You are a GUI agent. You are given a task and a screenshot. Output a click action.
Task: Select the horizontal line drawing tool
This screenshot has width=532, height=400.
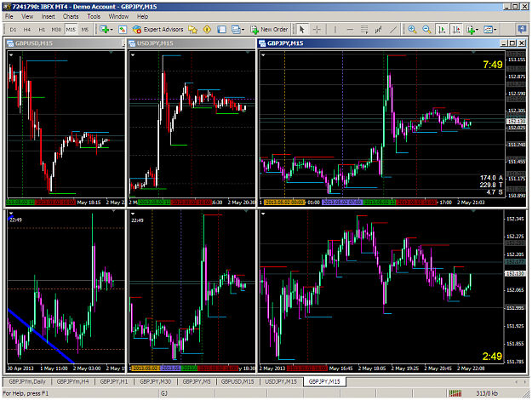tap(350, 30)
